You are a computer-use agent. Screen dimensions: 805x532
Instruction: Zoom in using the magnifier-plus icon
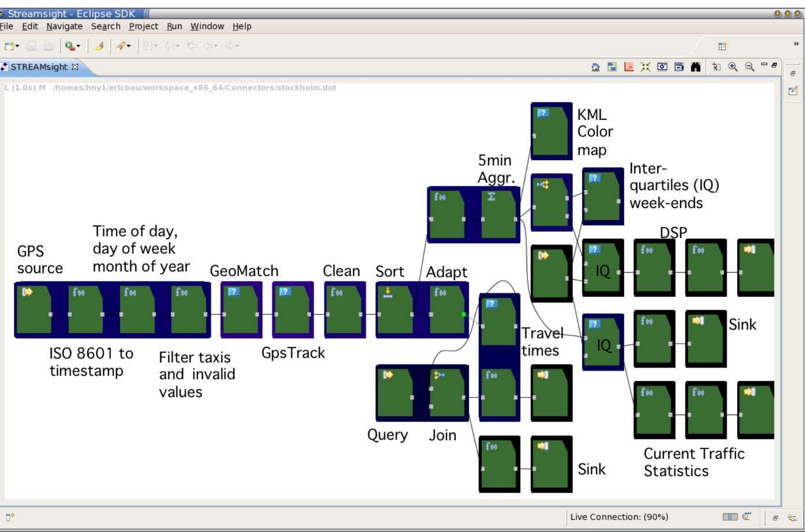[x=732, y=68]
